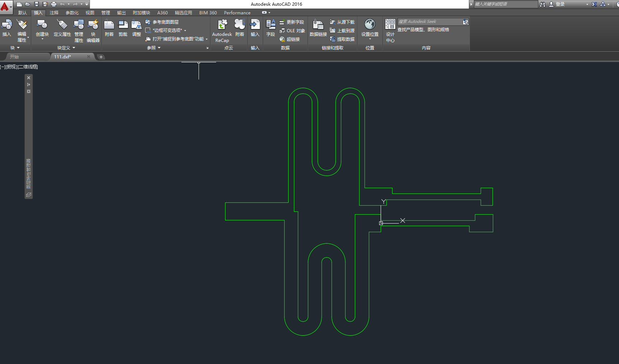Open the AutoCAD application menu (red A)
619x364 pixels.
click(x=5, y=6)
